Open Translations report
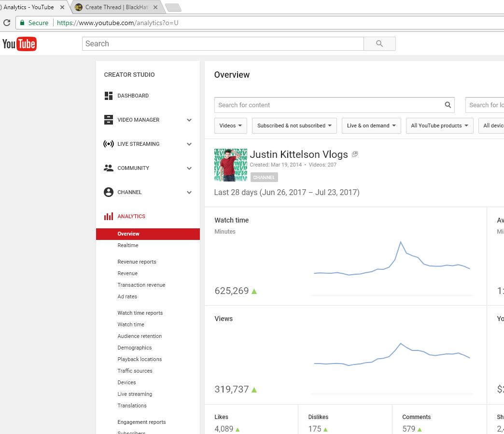This screenshot has width=504, height=434. 132,406
